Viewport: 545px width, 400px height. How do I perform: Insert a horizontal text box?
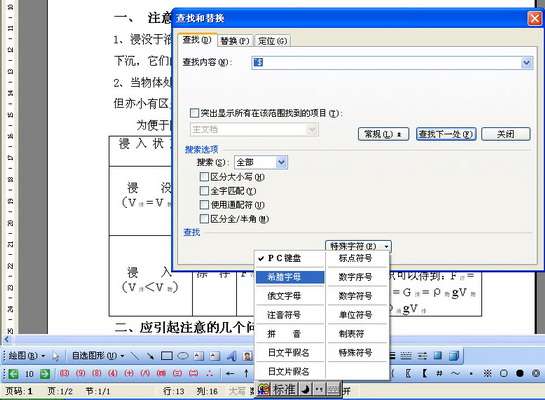click(x=198, y=356)
